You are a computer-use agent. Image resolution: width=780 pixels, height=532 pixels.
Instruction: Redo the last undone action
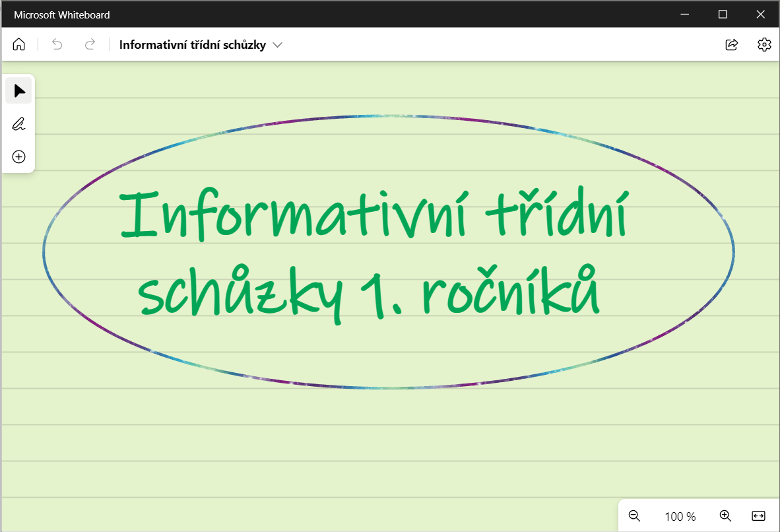(90, 45)
